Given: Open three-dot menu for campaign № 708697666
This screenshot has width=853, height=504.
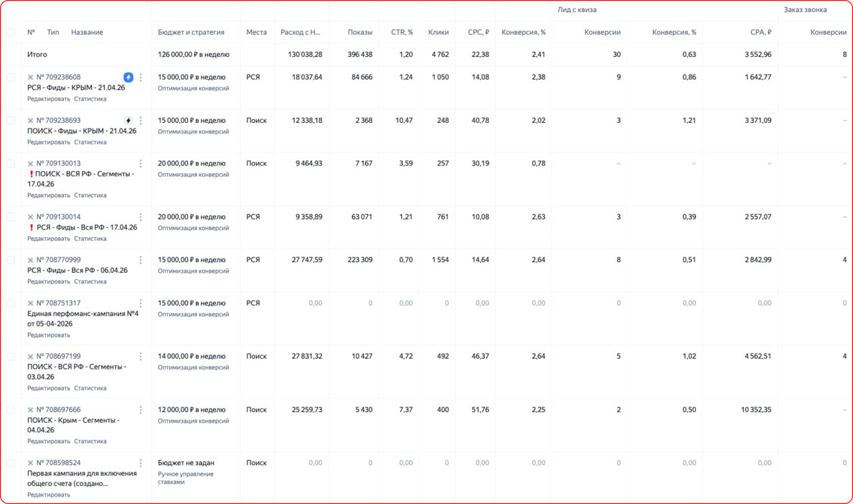Looking at the screenshot, I should click(x=140, y=410).
